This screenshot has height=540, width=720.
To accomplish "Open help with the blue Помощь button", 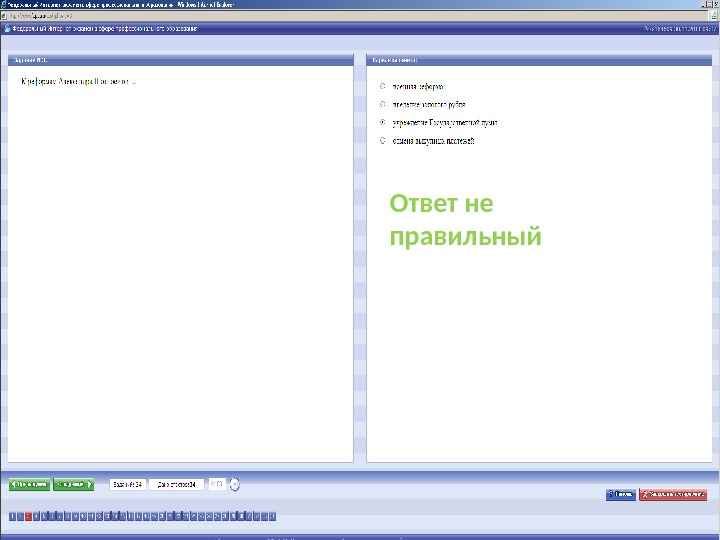I will pos(621,495).
